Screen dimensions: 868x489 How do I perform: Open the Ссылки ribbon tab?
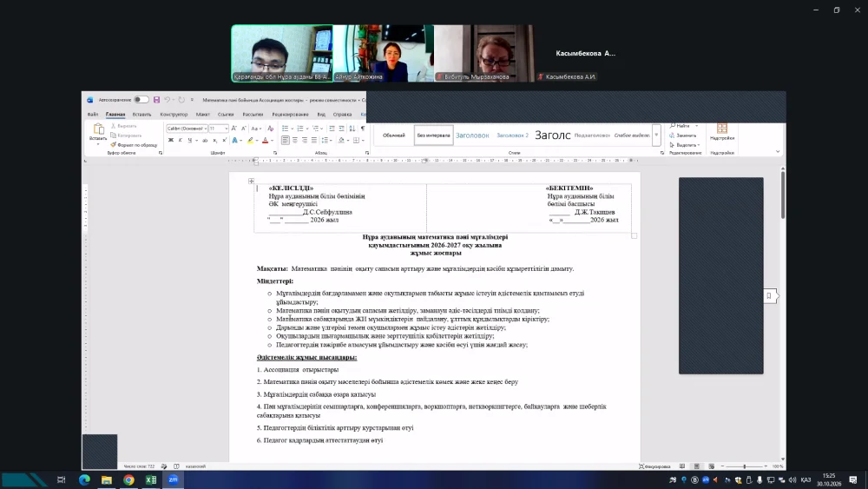(x=226, y=115)
